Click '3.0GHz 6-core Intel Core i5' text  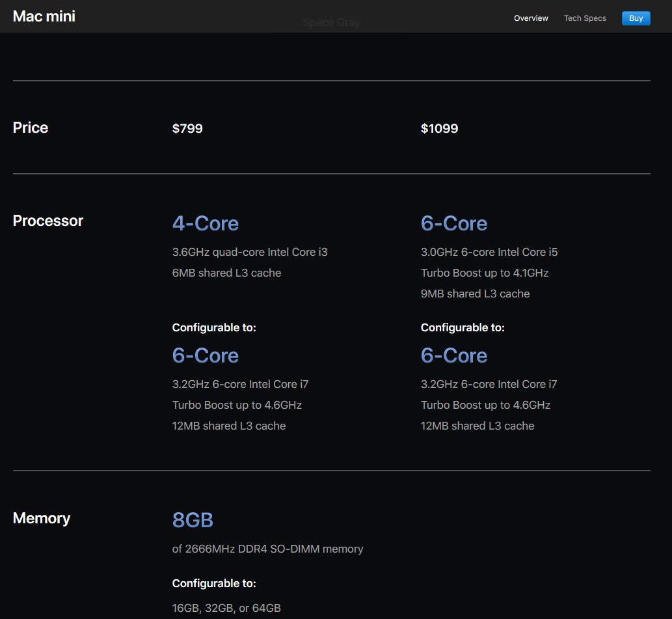coord(489,252)
